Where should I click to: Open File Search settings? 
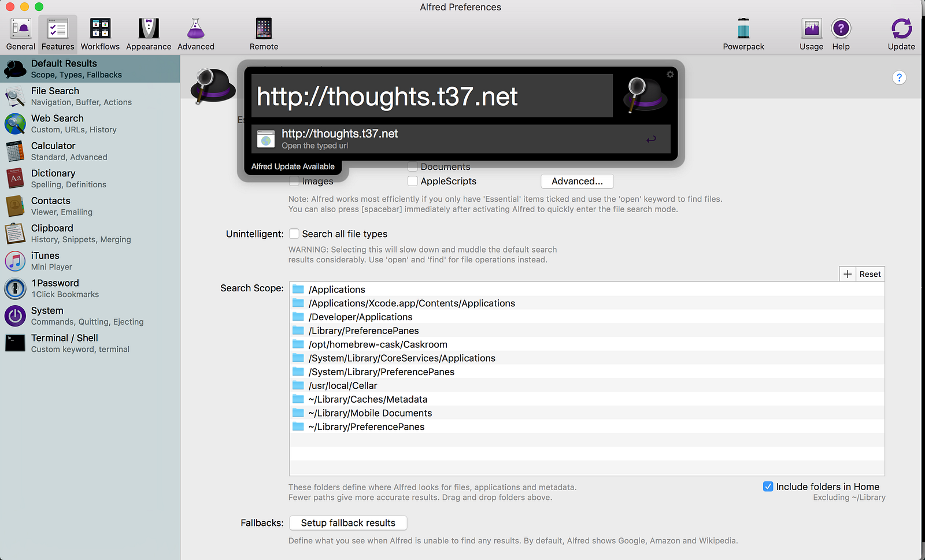tap(90, 97)
